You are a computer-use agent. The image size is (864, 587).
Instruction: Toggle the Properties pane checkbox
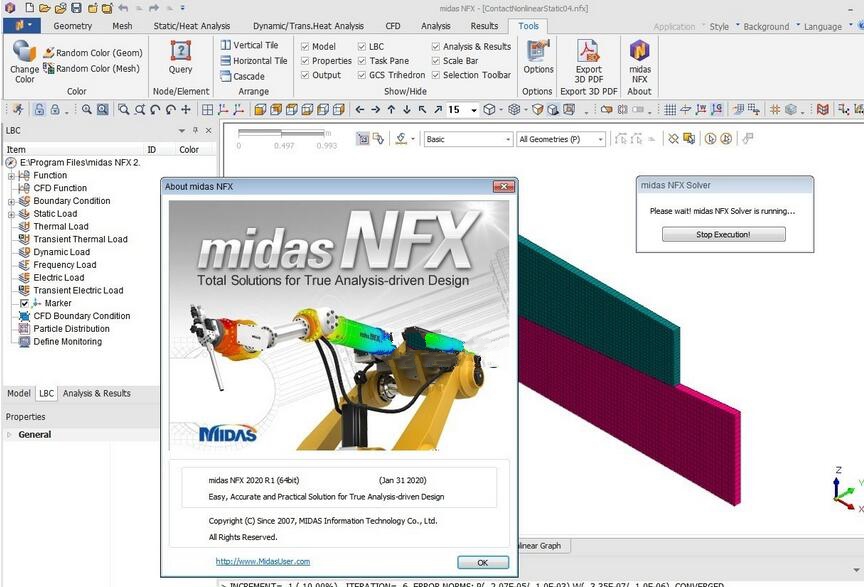(305, 61)
